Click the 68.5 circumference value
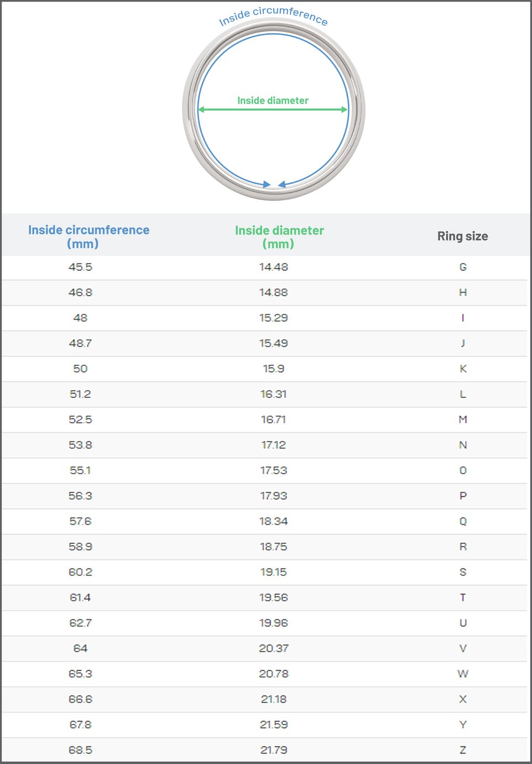 click(x=80, y=750)
